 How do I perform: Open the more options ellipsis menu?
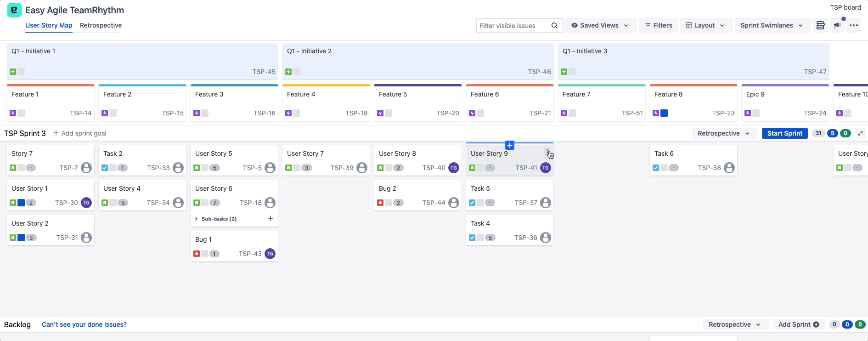(854, 25)
